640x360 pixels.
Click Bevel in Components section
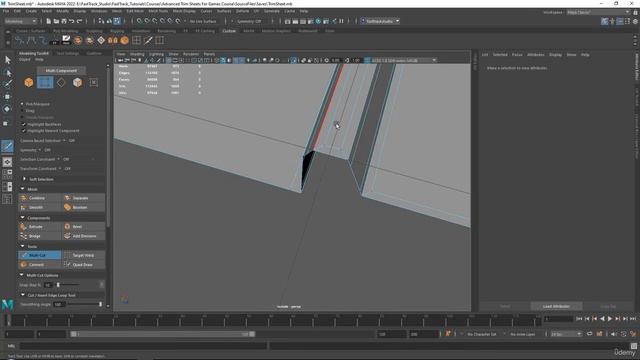tap(83, 227)
